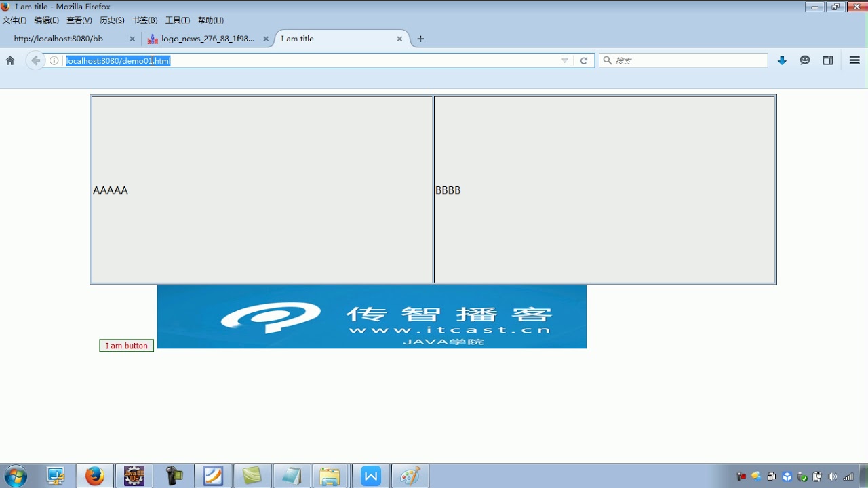Click the search magnifier icon
Image resolution: width=868 pixels, height=488 pixels.
[x=608, y=60]
